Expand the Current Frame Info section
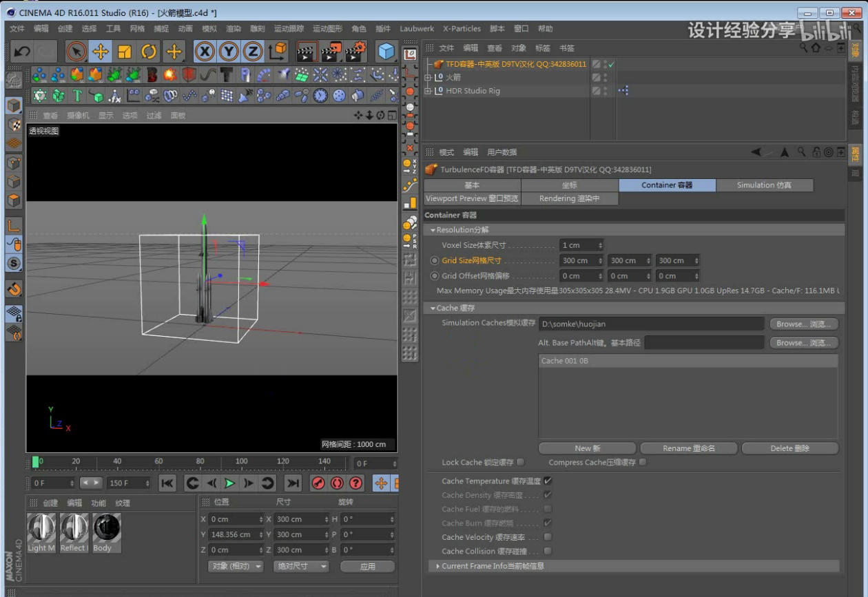Image resolution: width=868 pixels, height=597 pixels. (x=437, y=566)
